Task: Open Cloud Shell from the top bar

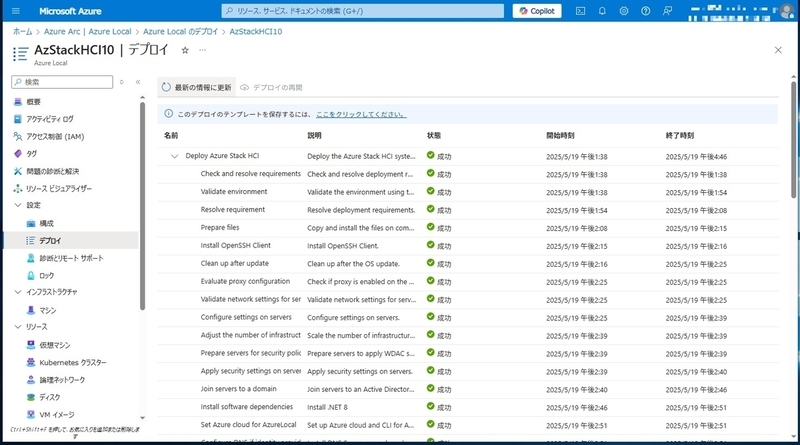Action: (581, 11)
